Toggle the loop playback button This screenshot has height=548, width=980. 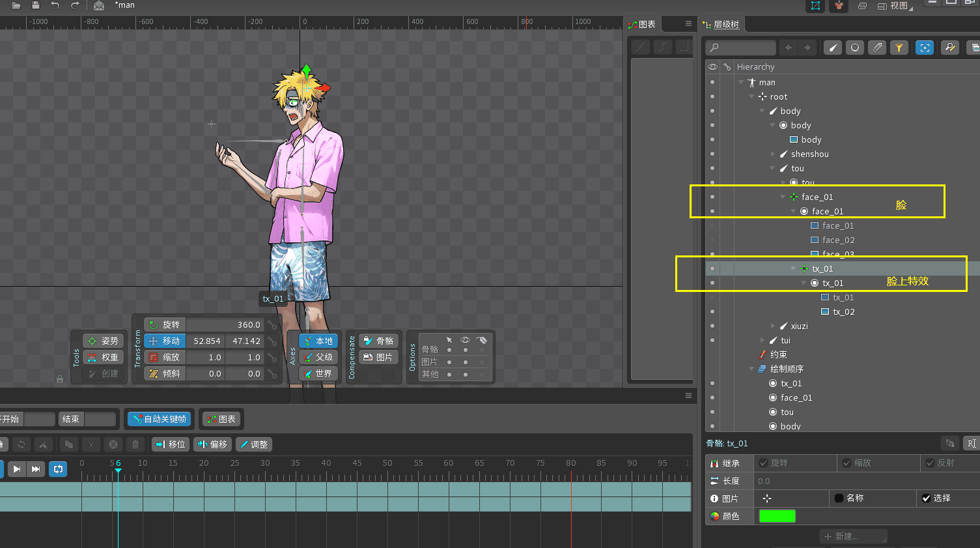point(58,469)
